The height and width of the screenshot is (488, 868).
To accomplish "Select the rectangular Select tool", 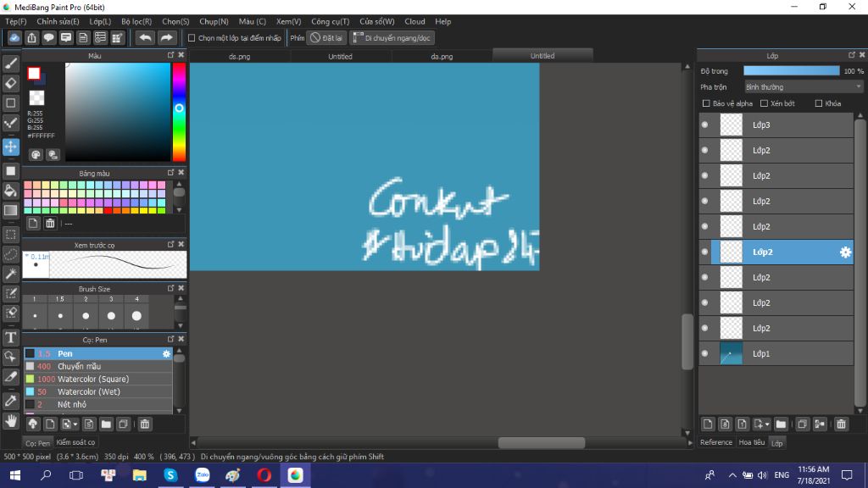I will click(10, 235).
